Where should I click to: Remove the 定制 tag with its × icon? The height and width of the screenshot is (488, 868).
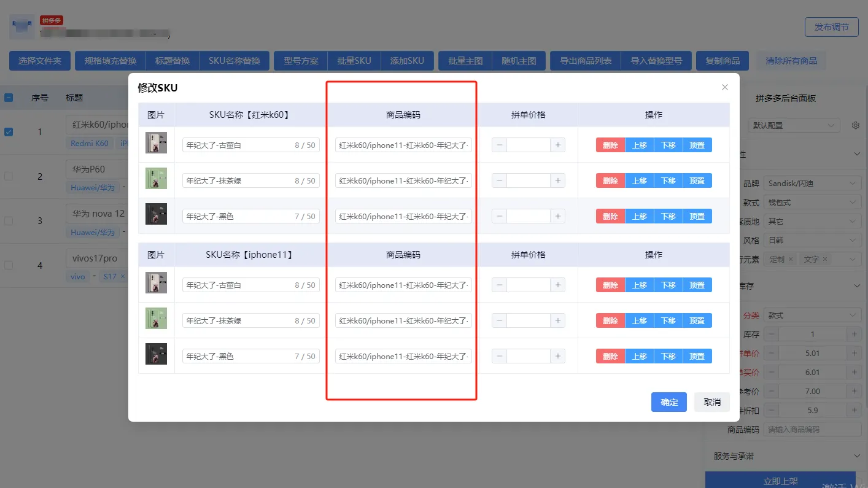(791, 260)
